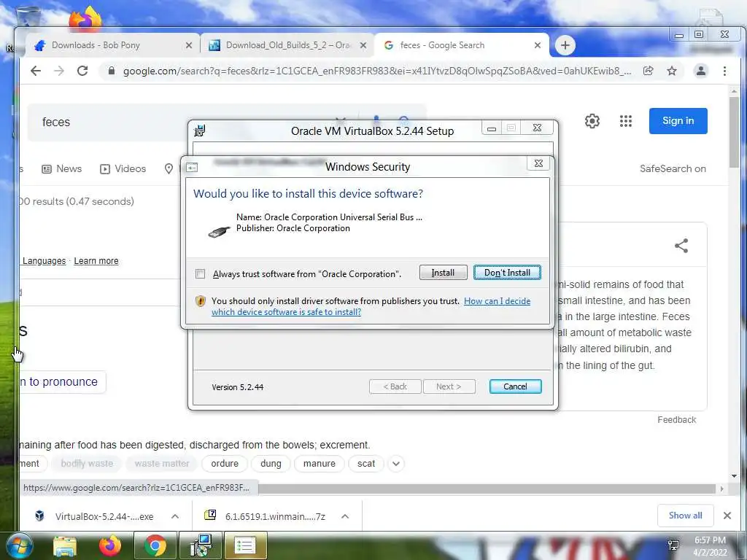Go forward in Chrome
This screenshot has height=560, width=747.
pyautogui.click(x=59, y=71)
